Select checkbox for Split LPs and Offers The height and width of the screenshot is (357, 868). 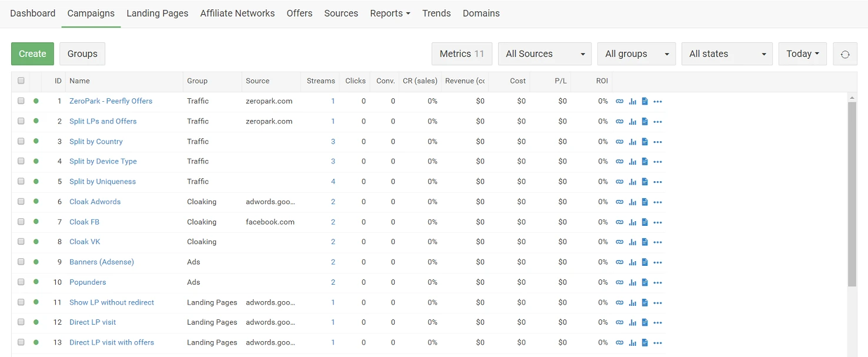(x=21, y=121)
